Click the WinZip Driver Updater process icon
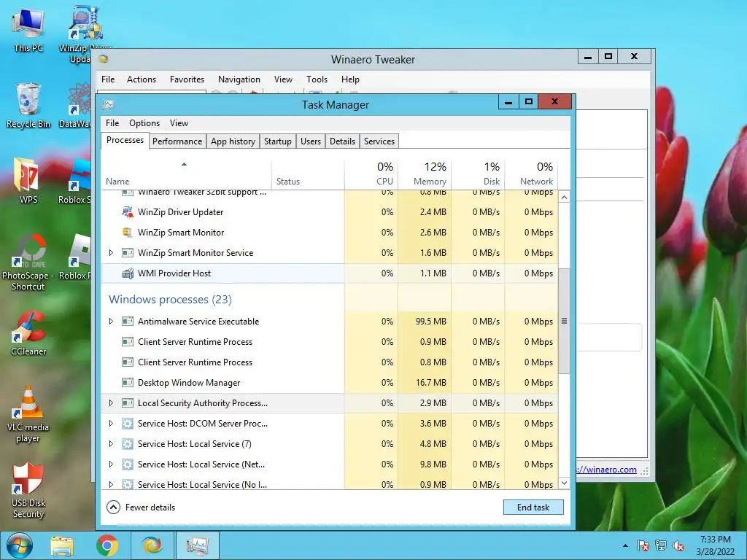 click(x=127, y=212)
